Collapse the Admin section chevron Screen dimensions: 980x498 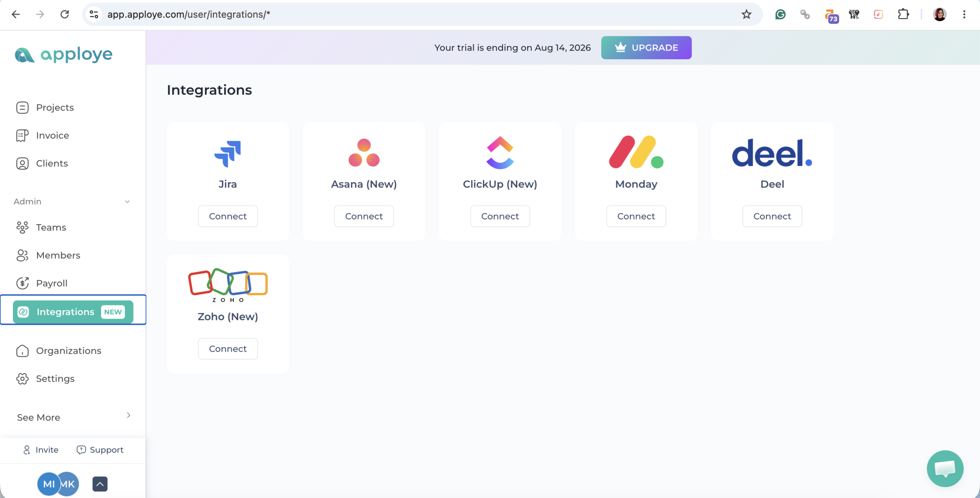(x=127, y=201)
